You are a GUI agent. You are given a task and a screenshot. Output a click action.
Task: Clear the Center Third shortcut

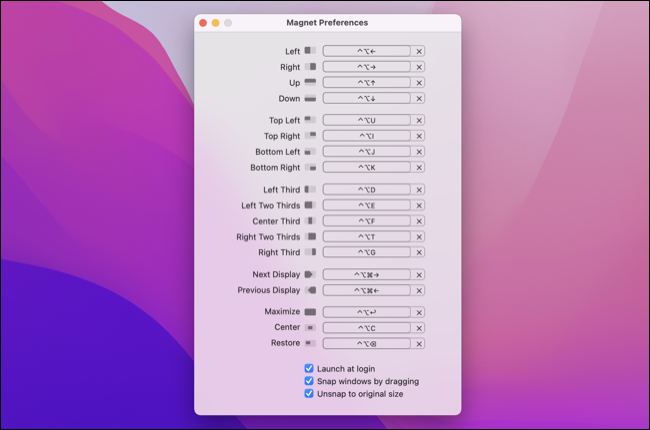click(419, 221)
